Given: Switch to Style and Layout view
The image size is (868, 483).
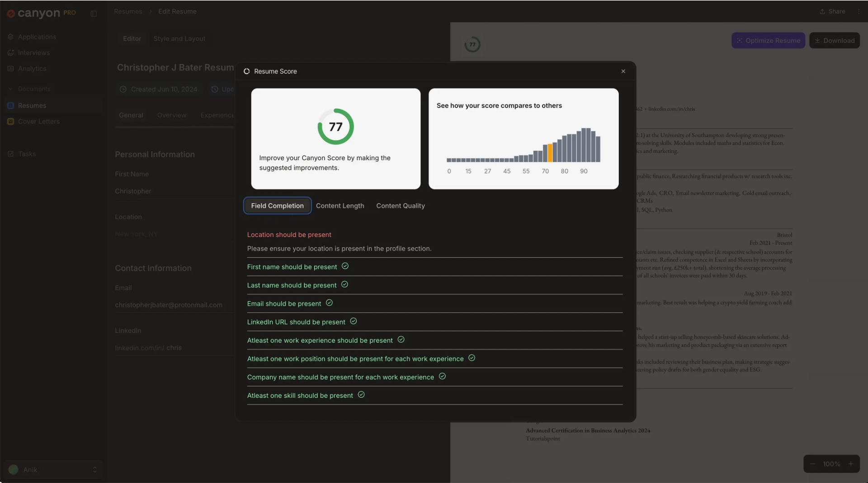Looking at the screenshot, I should (x=179, y=39).
